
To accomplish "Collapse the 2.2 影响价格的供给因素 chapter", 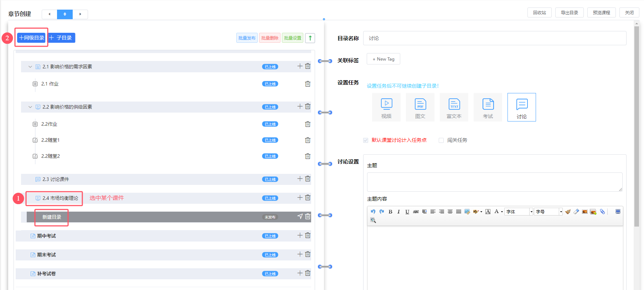I will [x=30, y=107].
